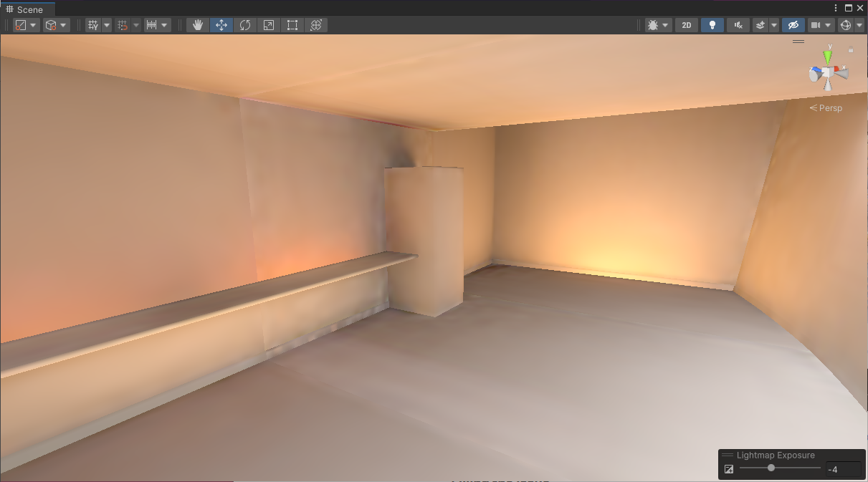Image resolution: width=868 pixels, height=482 pixels.
Task: Toggle grid visibility in the Scene view
Action: (93, 24)
